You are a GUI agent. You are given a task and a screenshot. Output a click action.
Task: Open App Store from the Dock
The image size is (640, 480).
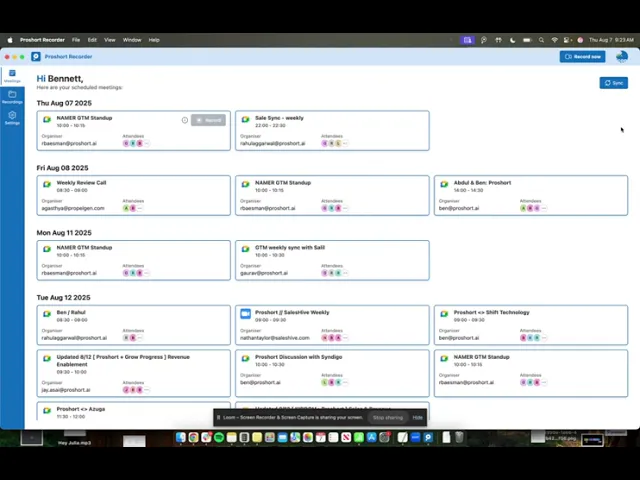coord(371,437)
